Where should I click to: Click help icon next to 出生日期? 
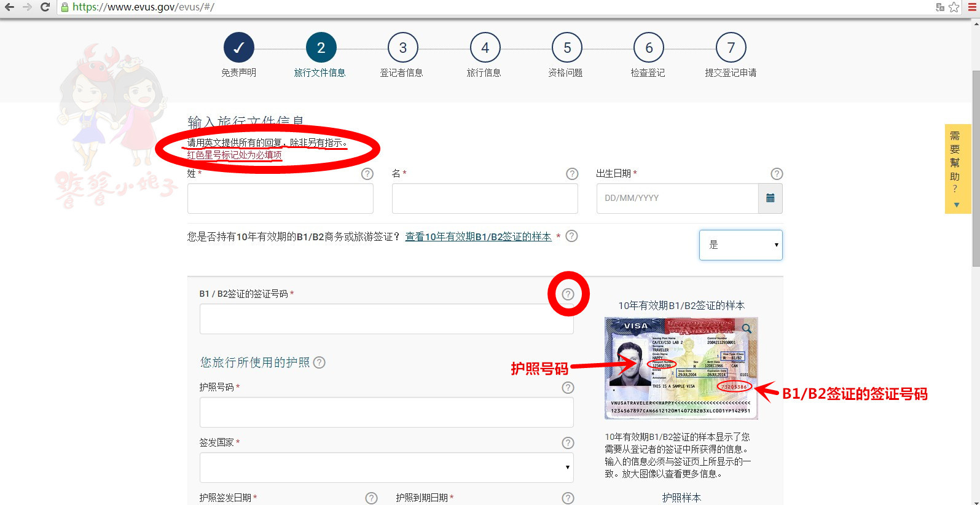pos(777,174)
